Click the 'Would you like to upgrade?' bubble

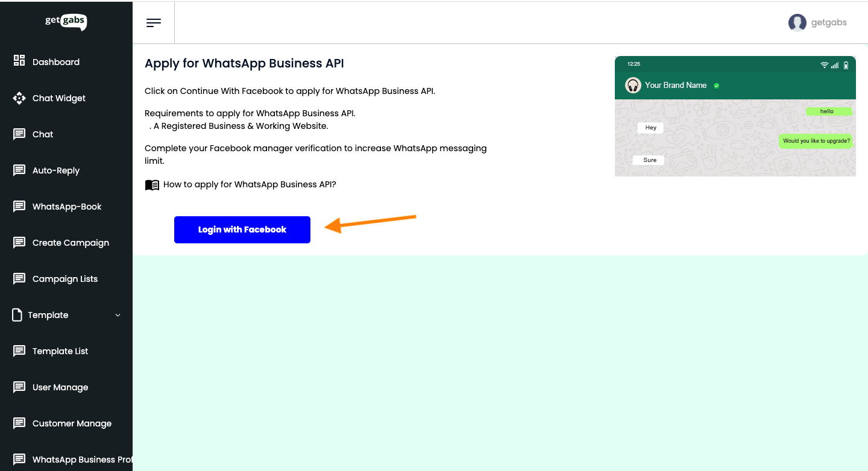click(816, 141)
